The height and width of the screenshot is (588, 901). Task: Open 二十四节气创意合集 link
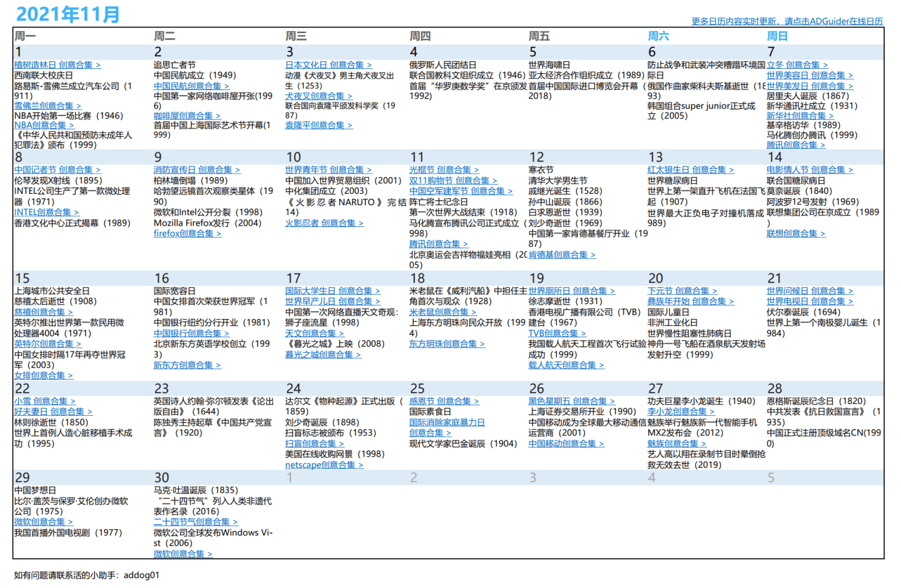coord(196,522)
